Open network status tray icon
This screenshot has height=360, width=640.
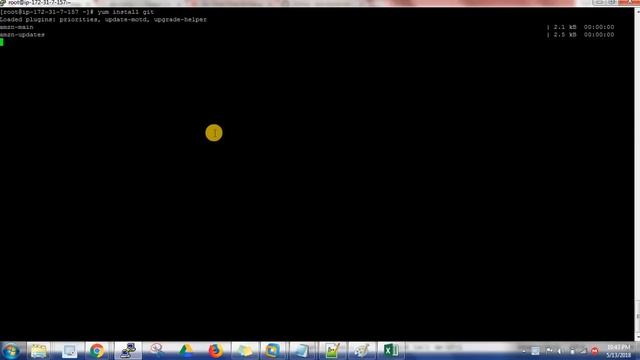(583, 351)
